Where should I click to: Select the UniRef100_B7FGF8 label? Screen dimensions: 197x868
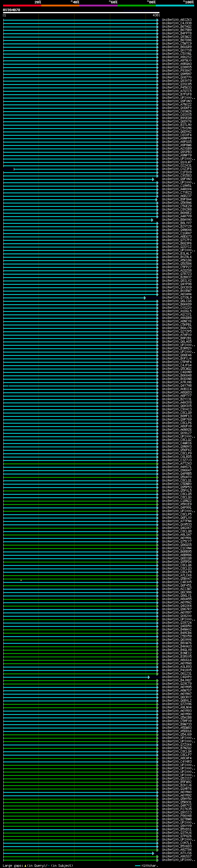(x=177, y=94)
